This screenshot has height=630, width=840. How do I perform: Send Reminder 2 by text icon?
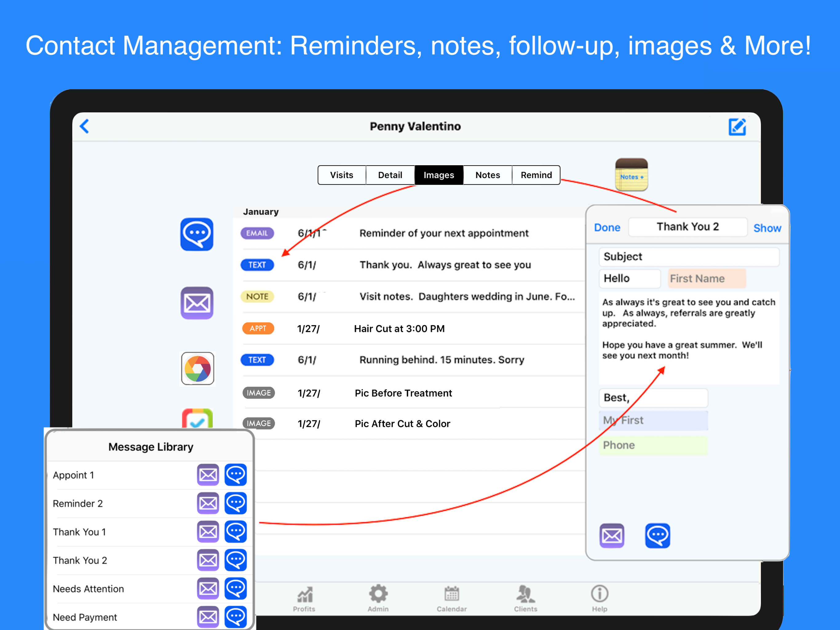point(236,503)
